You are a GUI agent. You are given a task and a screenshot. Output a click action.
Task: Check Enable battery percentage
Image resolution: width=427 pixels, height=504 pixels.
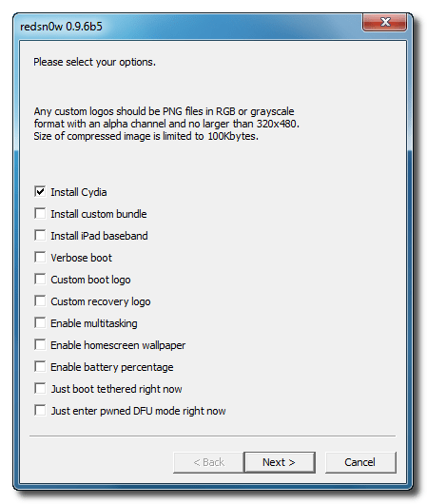tap(40, 366)
